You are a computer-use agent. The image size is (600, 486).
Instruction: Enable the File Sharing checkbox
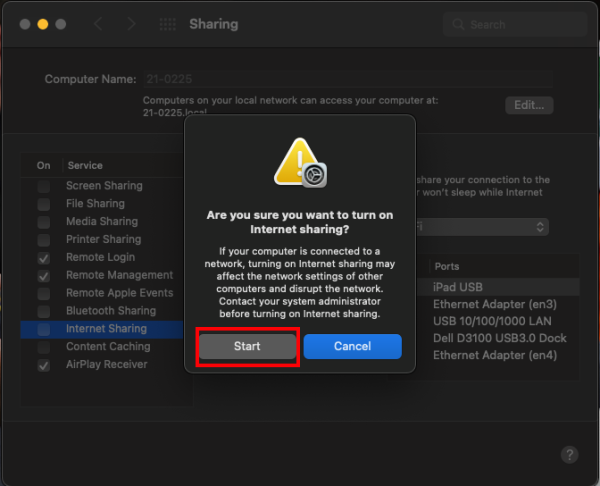click(44, 204)
